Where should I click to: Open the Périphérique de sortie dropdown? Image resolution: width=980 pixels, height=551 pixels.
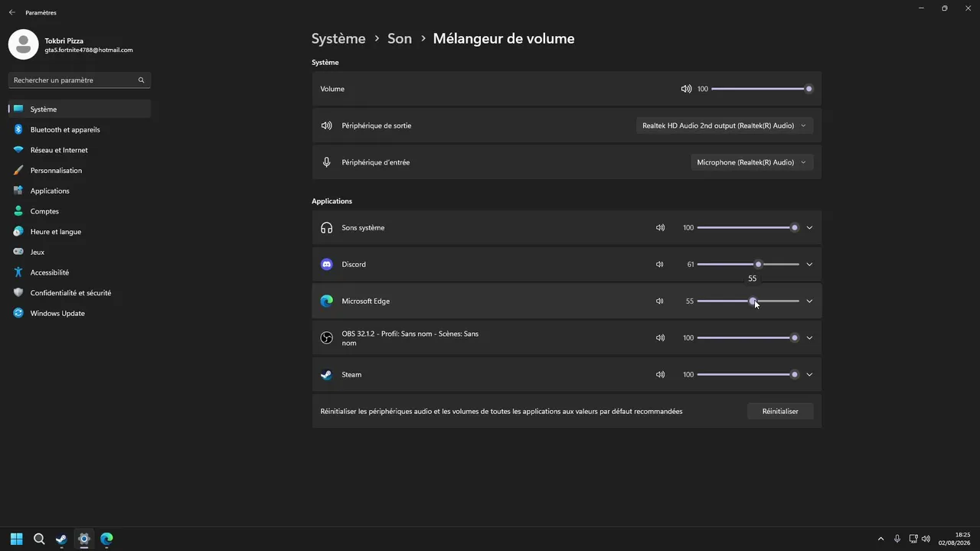click(724, 126)
